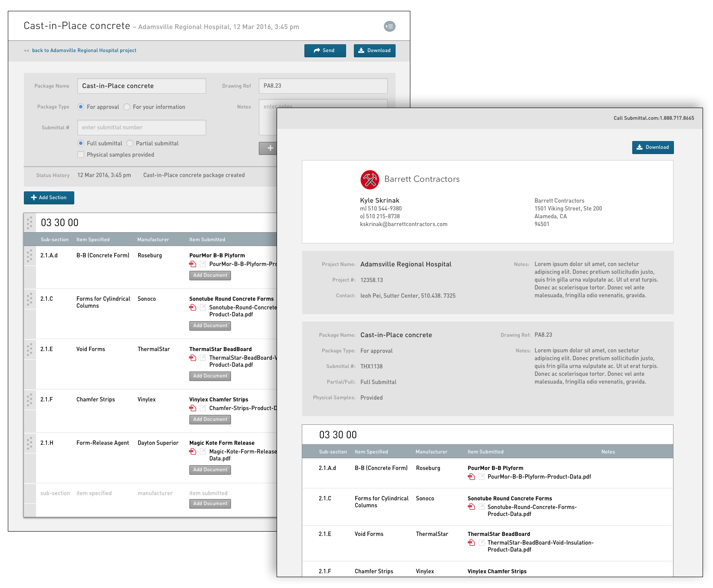Click the edit icon beside ThermalStar-BeadBoard in editor
This screenshot has height=588, width=713.
click(x=203, y=358)
